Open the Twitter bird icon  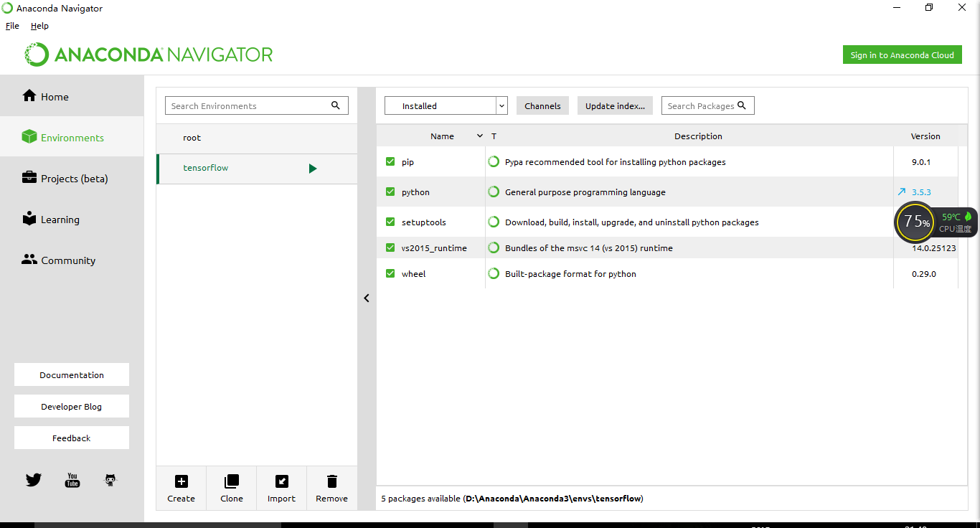(34, 480)
